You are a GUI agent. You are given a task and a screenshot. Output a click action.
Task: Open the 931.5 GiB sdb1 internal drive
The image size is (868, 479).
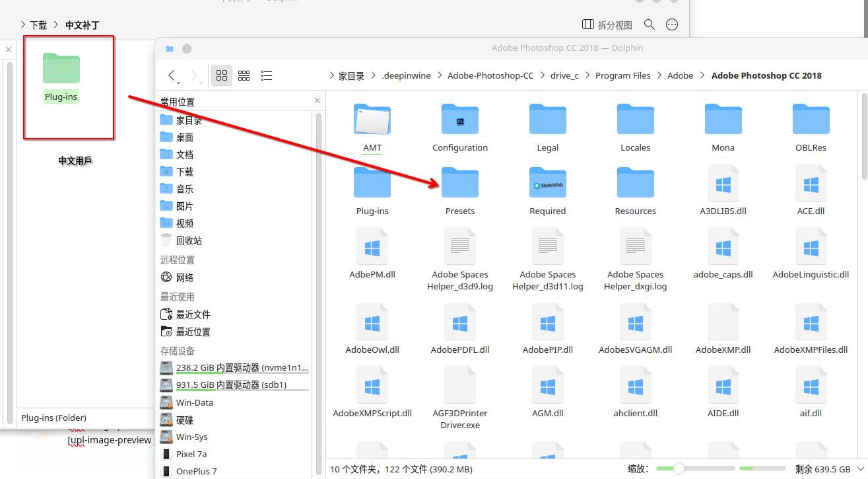pos(236,385)
